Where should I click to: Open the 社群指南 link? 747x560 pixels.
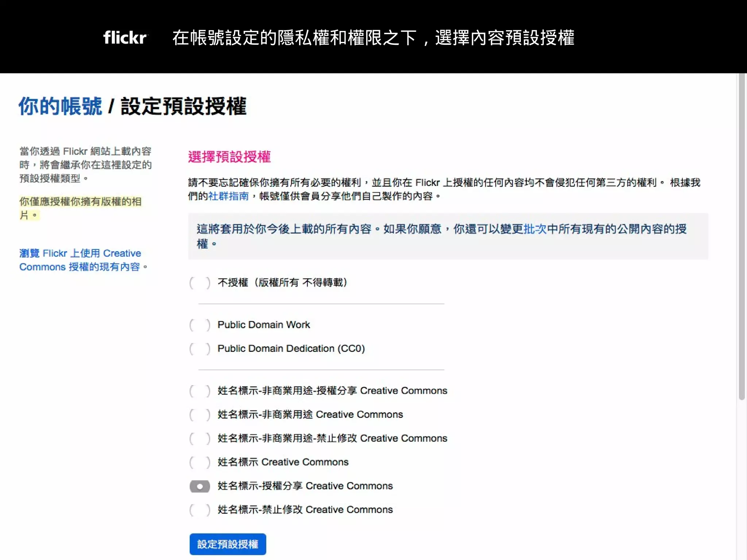[228, 196]
